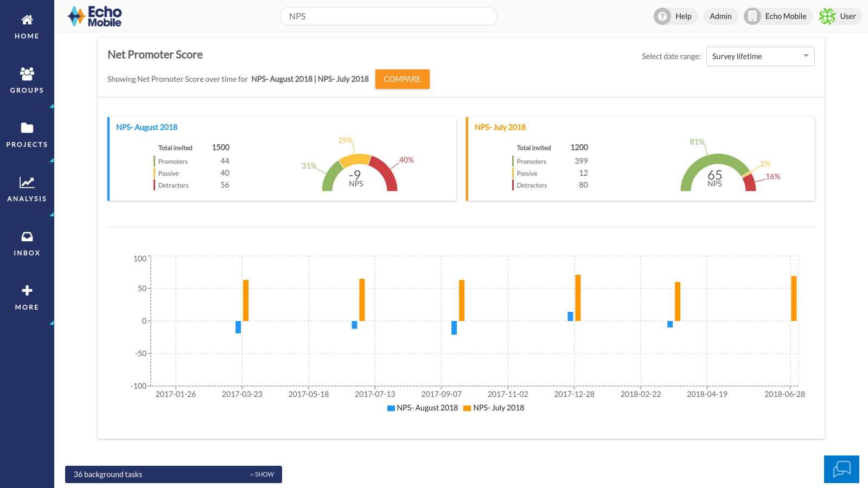Click inside the NPS search field

pos(388,16)
